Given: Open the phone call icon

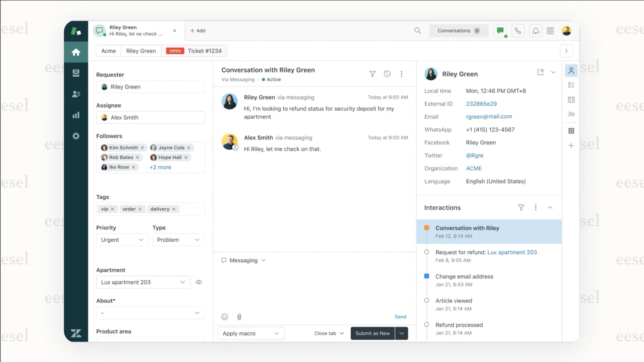Looking at the screenshot, I should coord(518,31).
